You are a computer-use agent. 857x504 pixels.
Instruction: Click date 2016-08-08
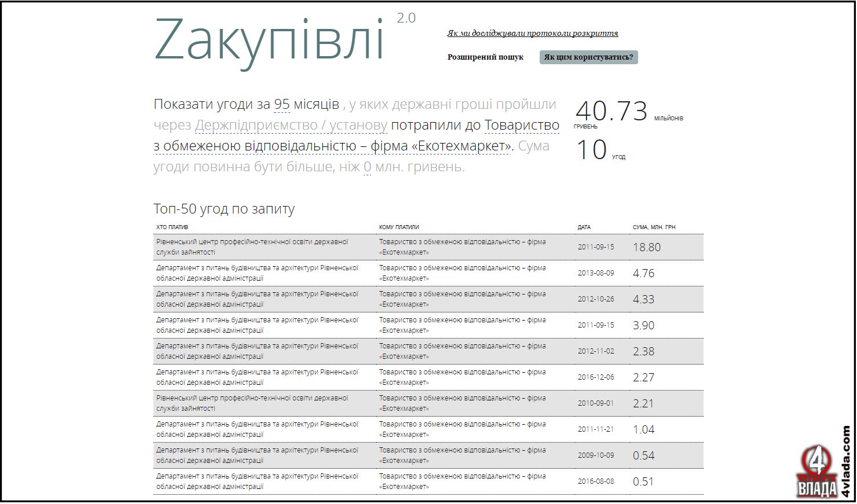click(596, 481)
